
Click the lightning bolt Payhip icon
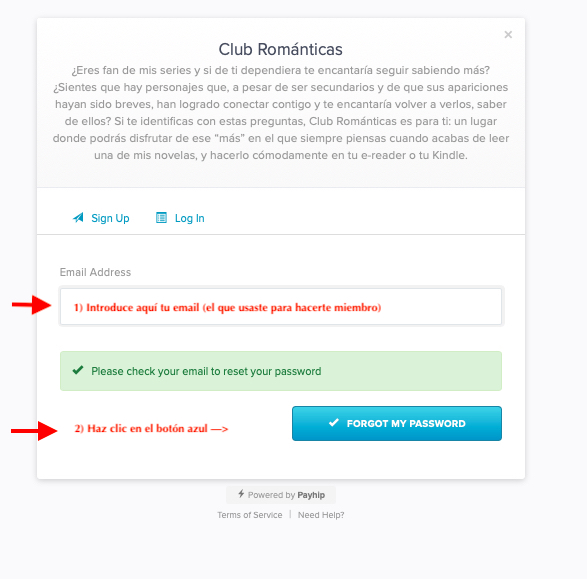click(241, 494)
